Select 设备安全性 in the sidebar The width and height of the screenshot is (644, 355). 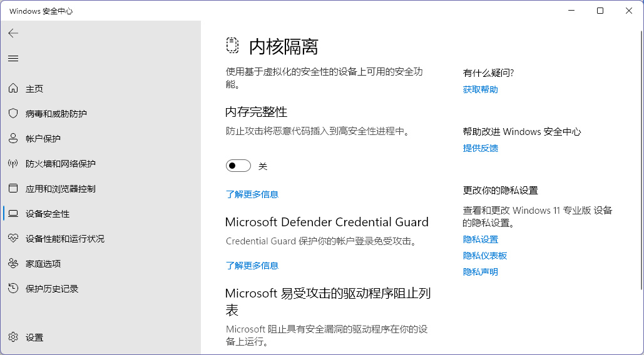pos(48,214)
